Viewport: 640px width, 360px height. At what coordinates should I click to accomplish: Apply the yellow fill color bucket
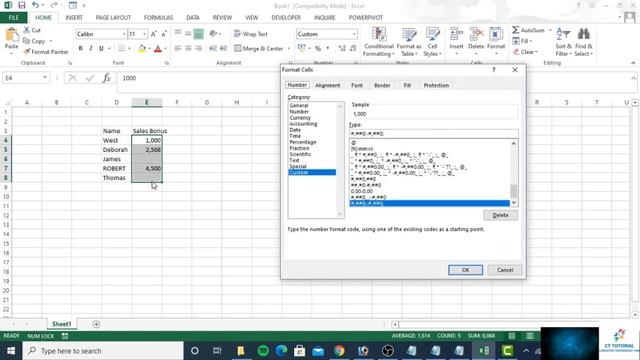[x=142, y=49]
